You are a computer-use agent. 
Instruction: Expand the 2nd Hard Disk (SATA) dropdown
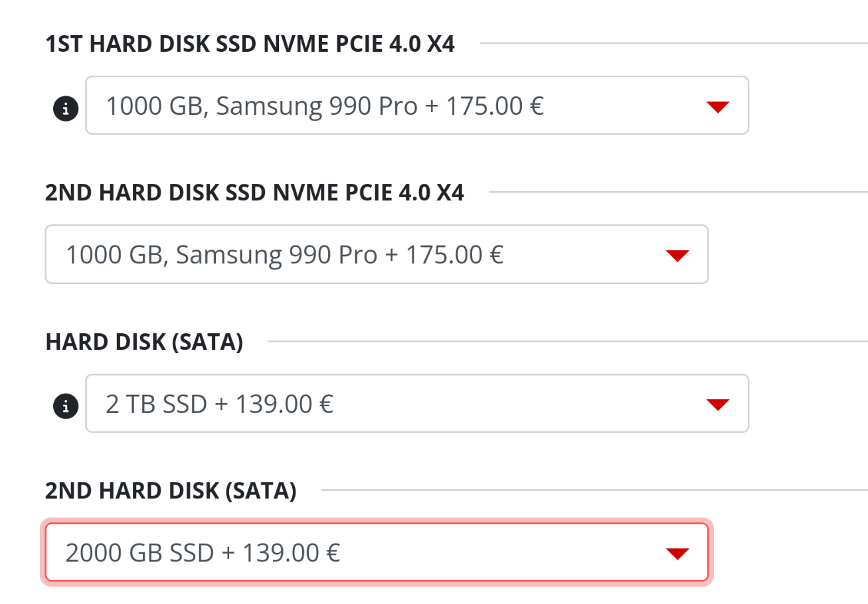tap(377, 552)
